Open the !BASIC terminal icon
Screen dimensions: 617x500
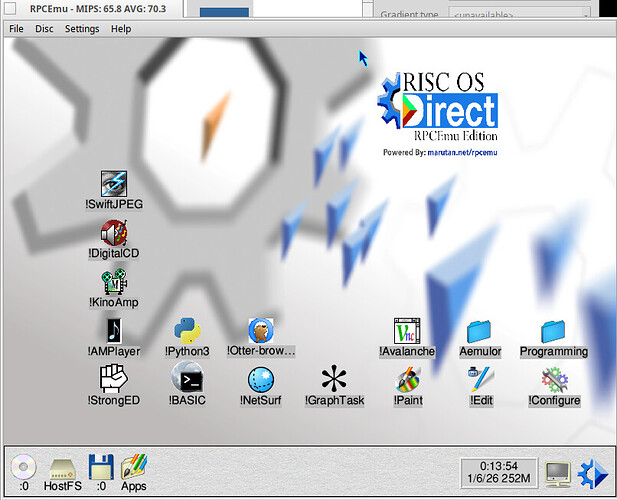(x=187, y=378)
